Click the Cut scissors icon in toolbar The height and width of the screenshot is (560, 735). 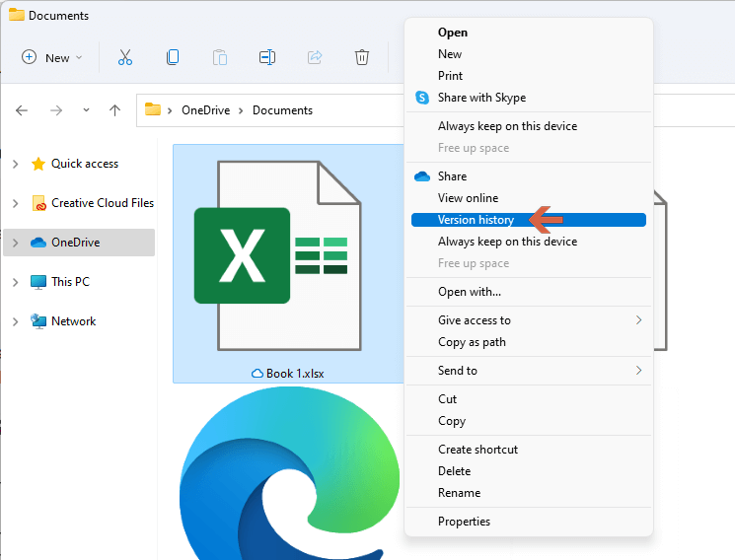(124, 57)
